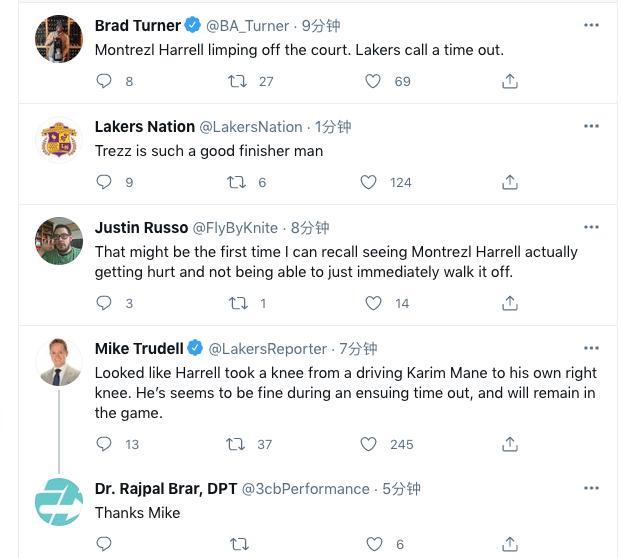621x558 pixels.
Task: Open more options on Mike Trudell's tweet
Action: (x=591, y=348)
